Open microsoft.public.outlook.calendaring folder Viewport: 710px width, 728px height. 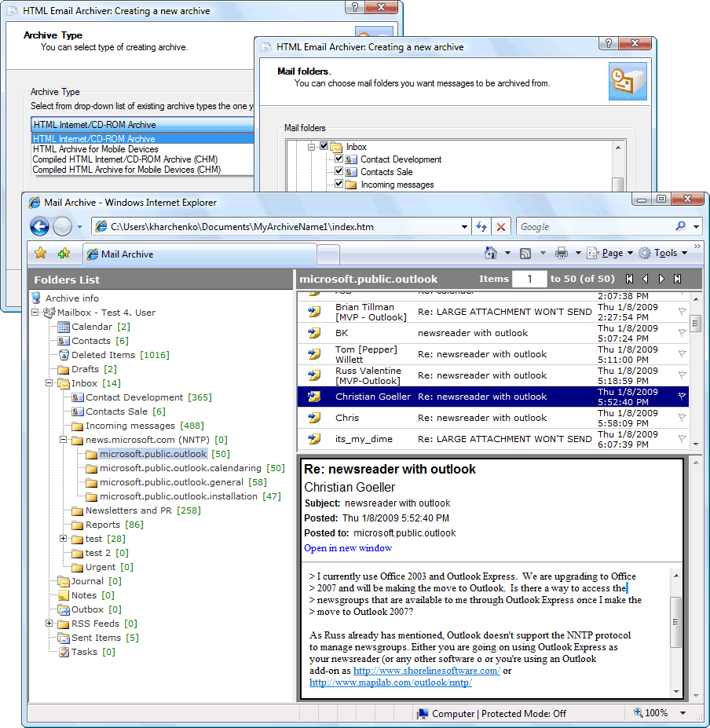click(181, 468)
